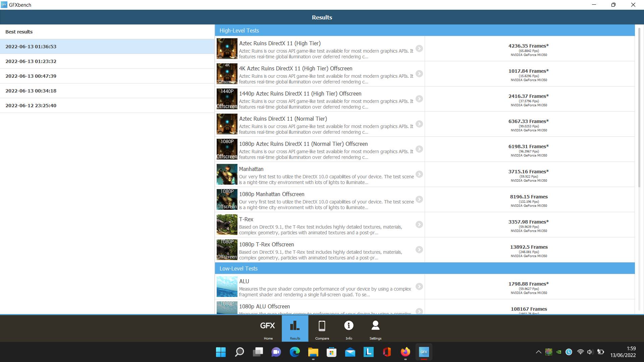Select result 2022-06-13 01:36:53

pyautogui.click(x=107, y=47)
